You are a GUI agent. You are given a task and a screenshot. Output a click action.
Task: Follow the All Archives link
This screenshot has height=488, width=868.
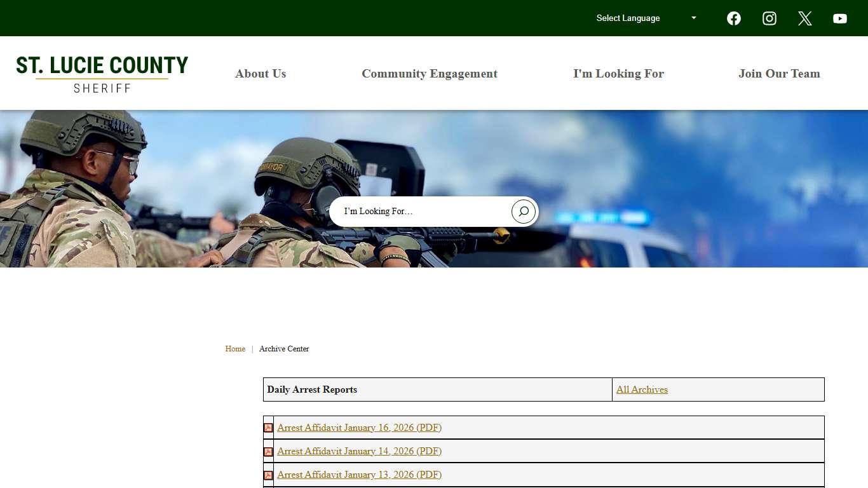tap(642, 390)
